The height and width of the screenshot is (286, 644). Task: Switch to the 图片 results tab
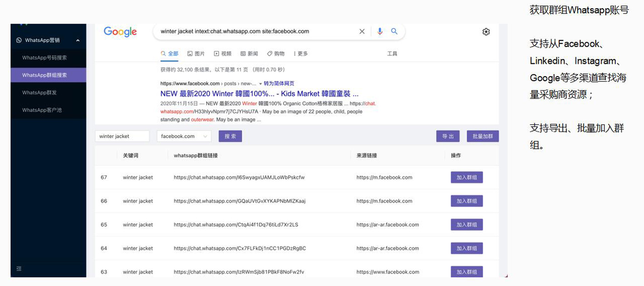coord(196,53)
